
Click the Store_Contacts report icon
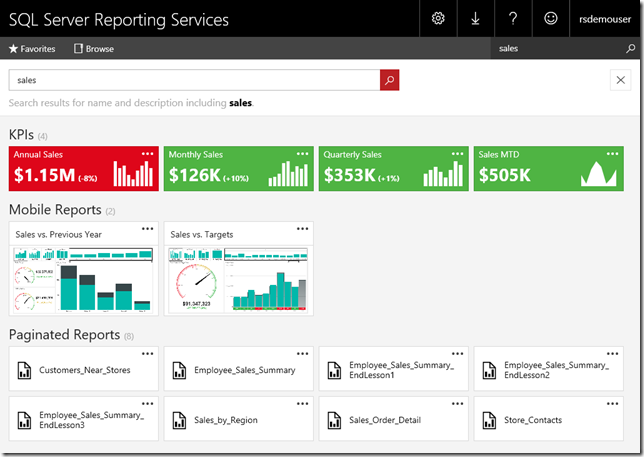[490, 421]
